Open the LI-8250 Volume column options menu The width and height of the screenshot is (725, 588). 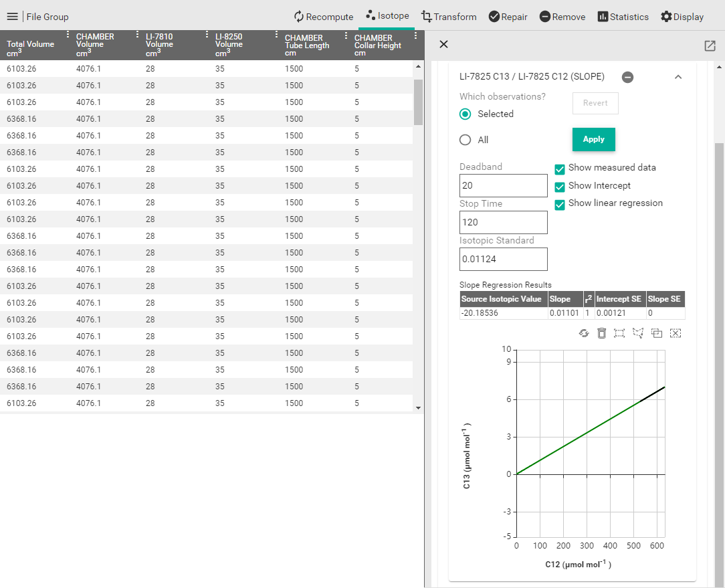click(276, 35)
